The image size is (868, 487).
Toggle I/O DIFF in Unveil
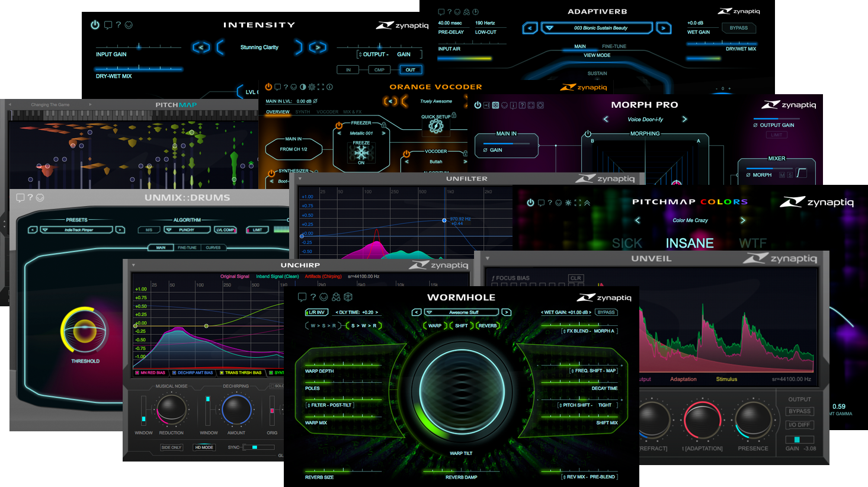click(x=799, y=425)
